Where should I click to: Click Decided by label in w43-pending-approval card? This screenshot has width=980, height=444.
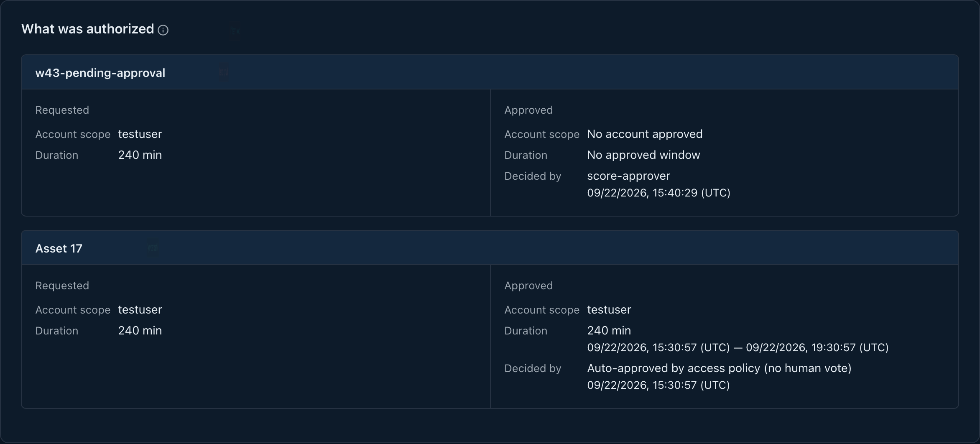coord(533,176)
